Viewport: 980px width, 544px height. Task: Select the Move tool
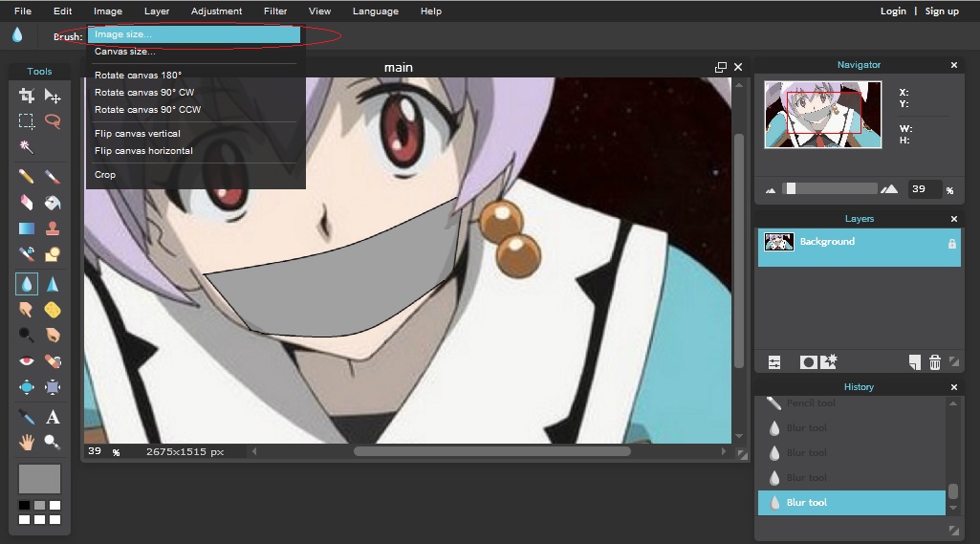click(x=53, y=95)
